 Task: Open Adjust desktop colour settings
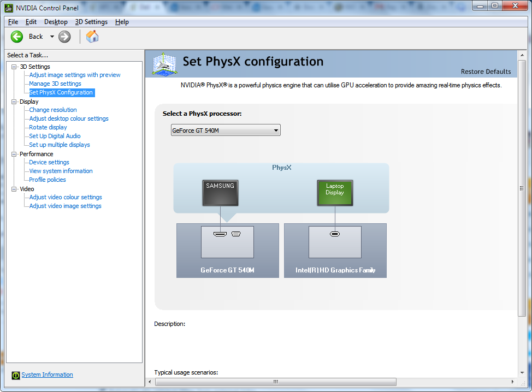[x=69, y=118]
